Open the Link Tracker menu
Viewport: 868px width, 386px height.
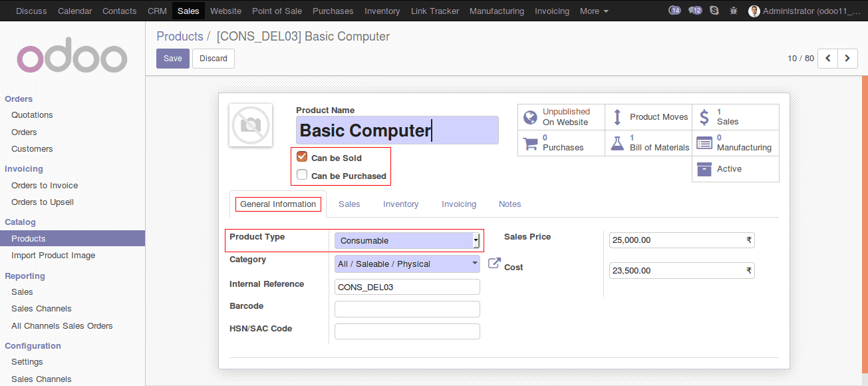click(435, 11)
